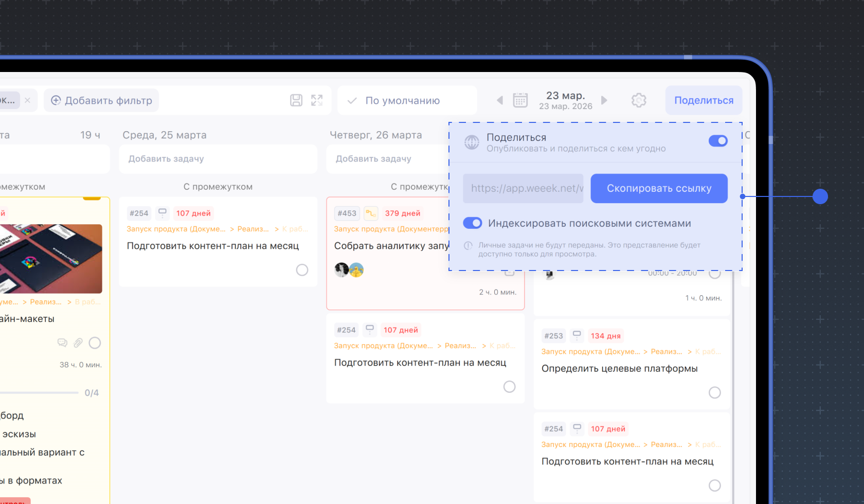Open the calendar date picker icon
864x504 pixels.
click(x=520, y=100)
